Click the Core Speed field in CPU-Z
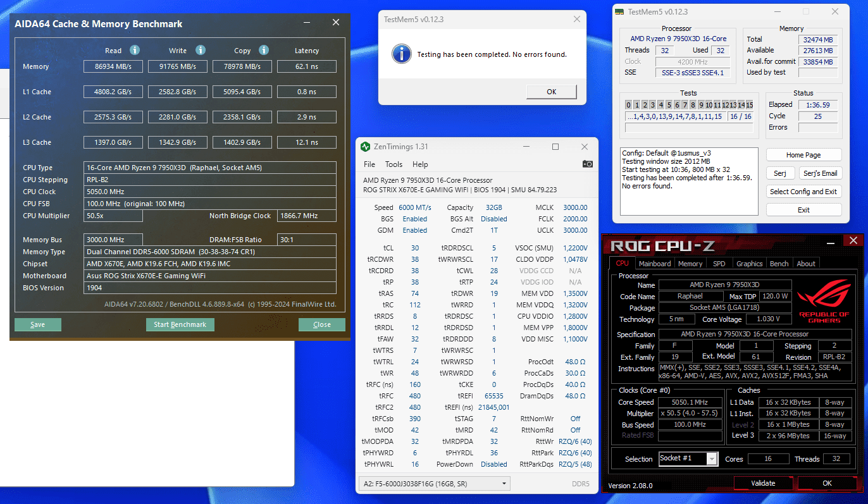 690,402
